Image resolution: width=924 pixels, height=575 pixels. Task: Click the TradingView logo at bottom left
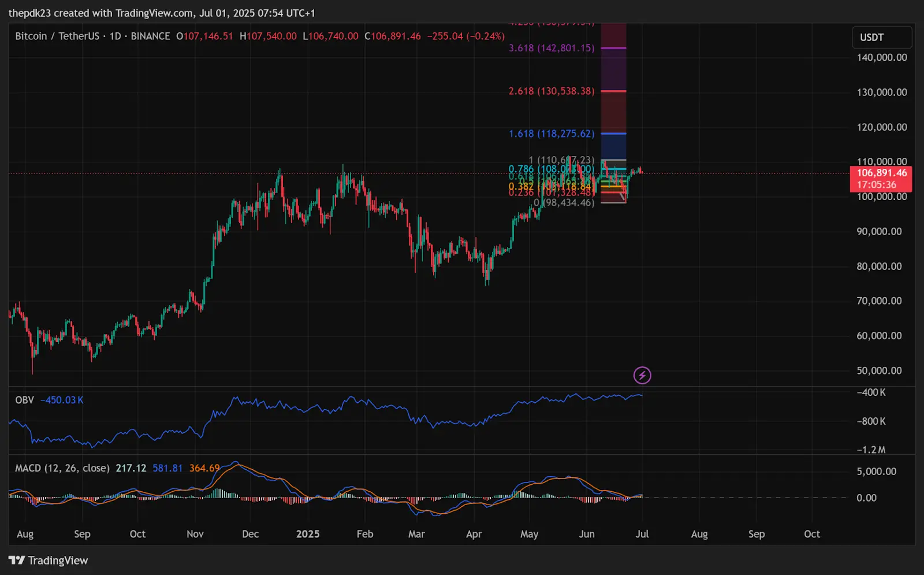pos(49,561)
